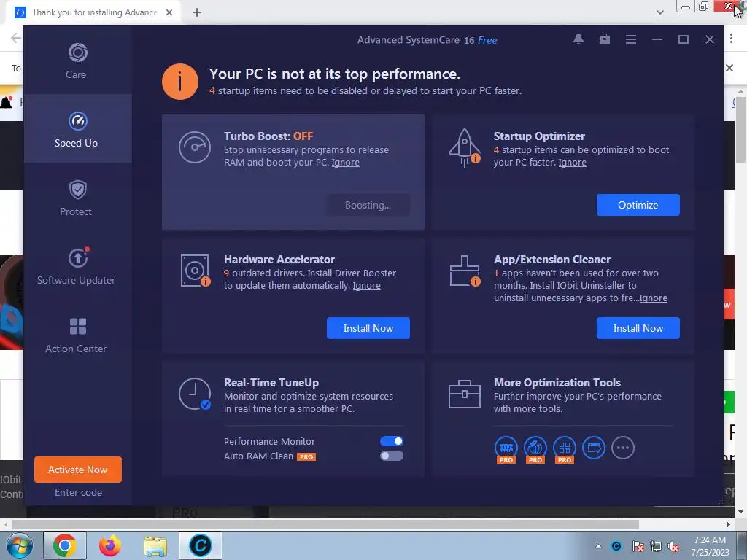
Task: Open File Explorer from the taskbar
Action: pyautogui.click(x=155, y=545)
